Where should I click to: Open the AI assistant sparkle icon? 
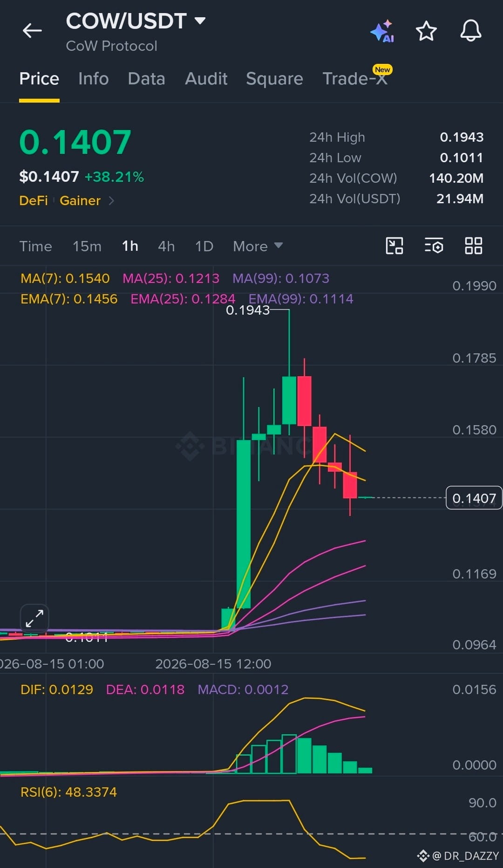[x=382, y=31]
